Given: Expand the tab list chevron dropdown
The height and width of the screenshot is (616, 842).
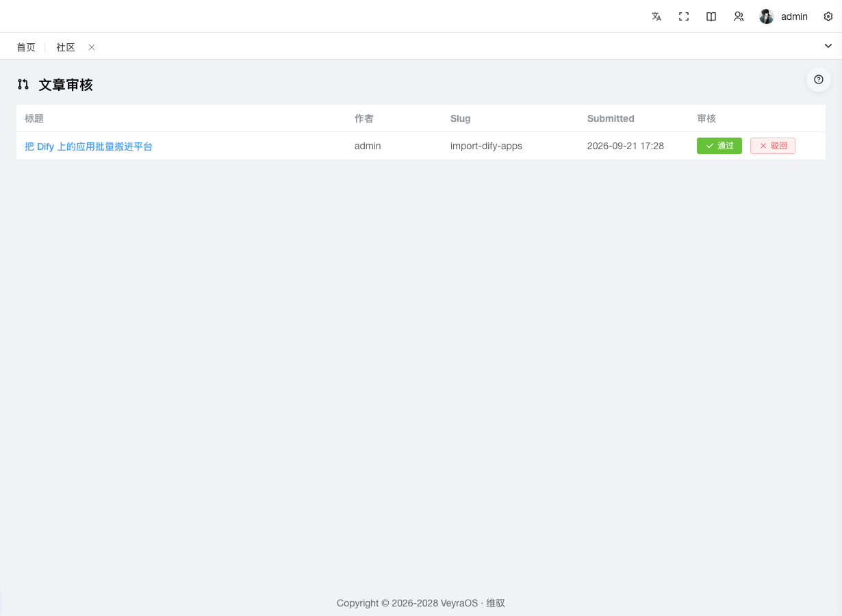Looking at the screenshot, I should (828, 46).
